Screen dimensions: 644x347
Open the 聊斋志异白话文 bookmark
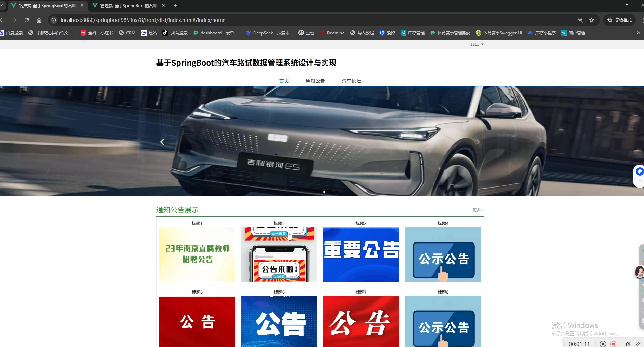(50, 33)
